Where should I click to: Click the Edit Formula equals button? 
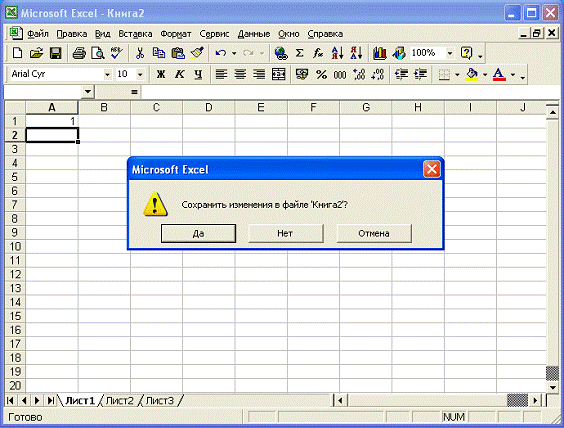point(134,92)
